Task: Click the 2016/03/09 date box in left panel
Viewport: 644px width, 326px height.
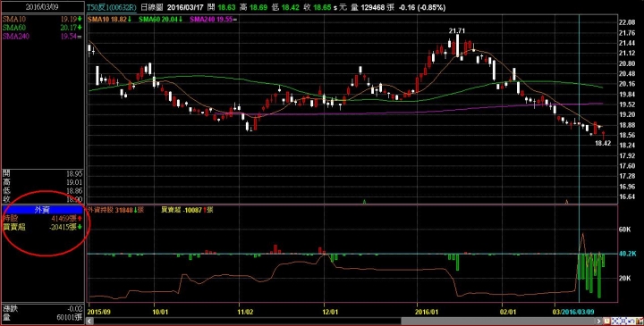Action: coord(42,7)
